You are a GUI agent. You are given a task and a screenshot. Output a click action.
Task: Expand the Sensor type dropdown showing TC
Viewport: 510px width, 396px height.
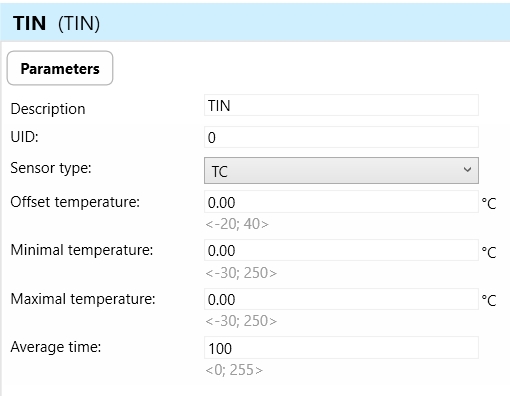pos(341,171)
